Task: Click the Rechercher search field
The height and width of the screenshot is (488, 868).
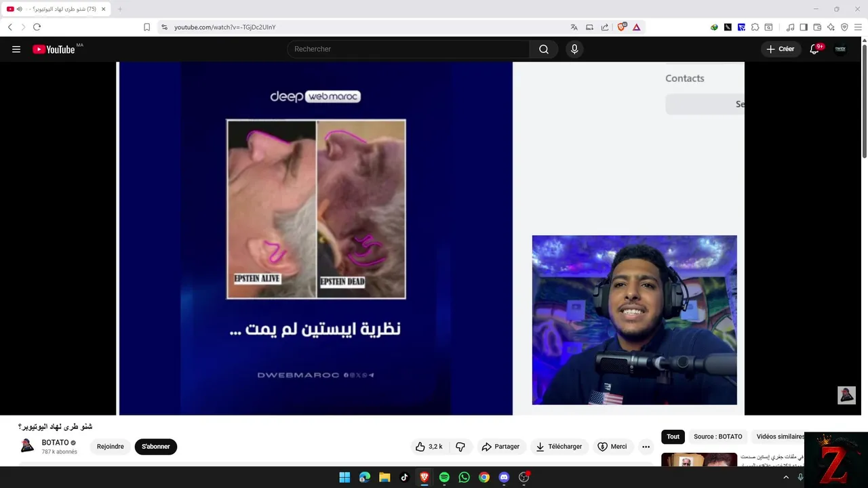Action: coord(408,49)
